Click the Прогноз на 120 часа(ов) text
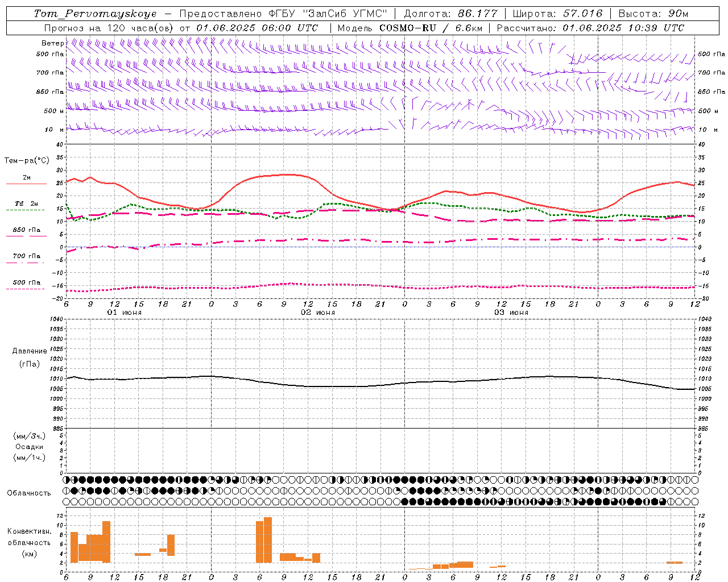The height and width of the screenshot is (582, 728). (x=109, y=28)
